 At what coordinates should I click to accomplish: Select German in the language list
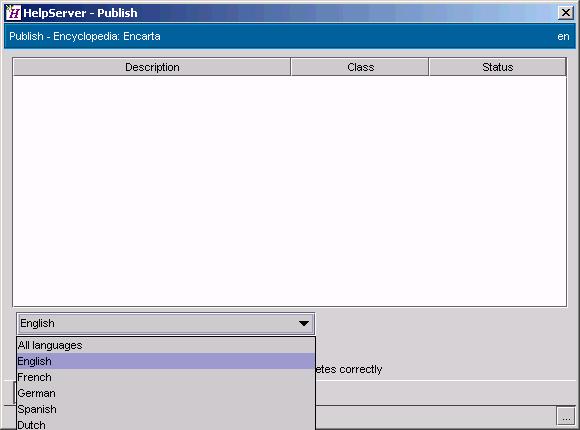[x=166, y=393]
